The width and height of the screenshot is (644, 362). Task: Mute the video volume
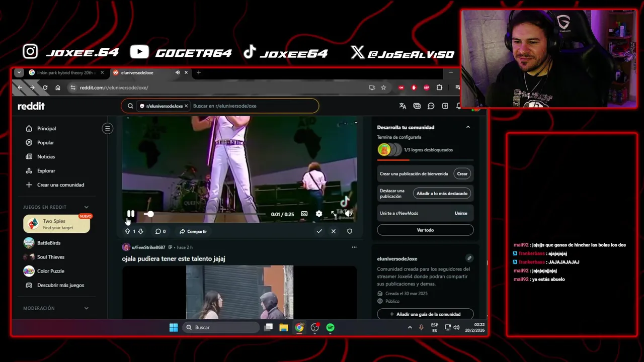348,214
